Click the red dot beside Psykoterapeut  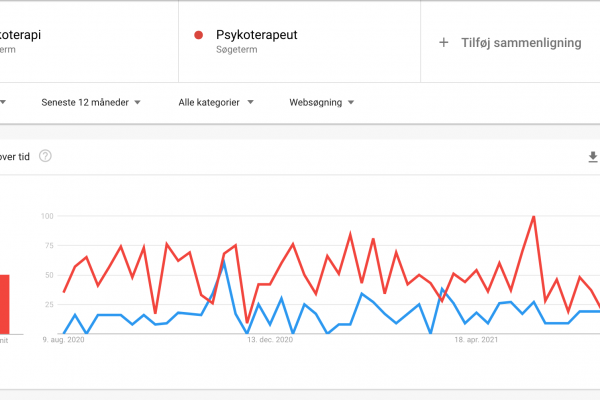(198, 36)
